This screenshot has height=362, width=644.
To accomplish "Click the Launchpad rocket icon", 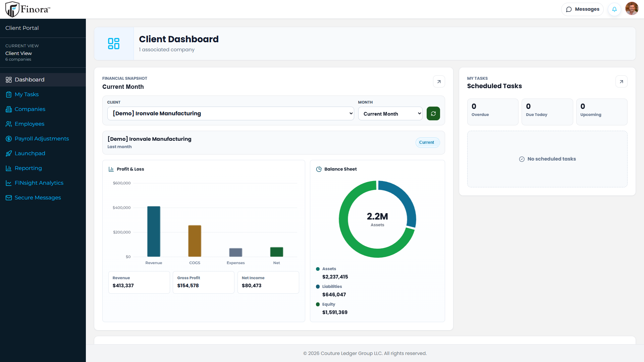I will [x=9, y=154].
